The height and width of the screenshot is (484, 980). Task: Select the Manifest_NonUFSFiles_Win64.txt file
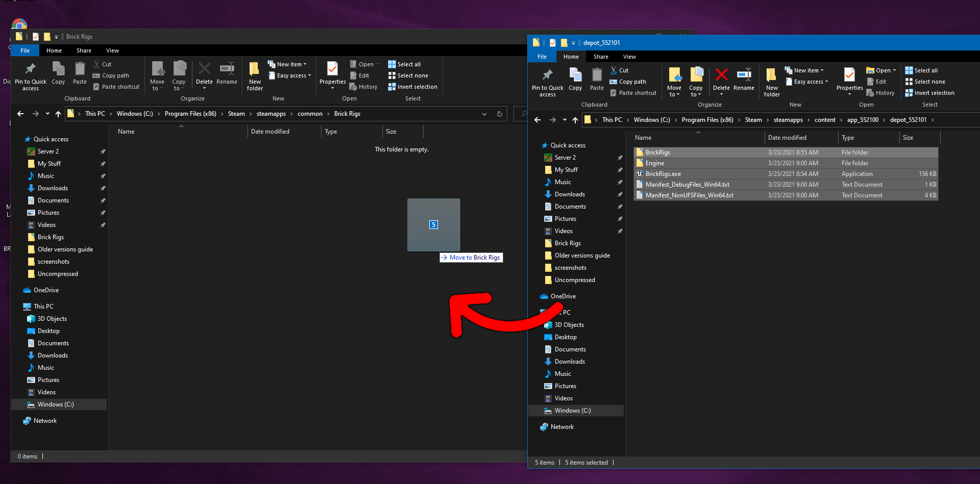786,195
